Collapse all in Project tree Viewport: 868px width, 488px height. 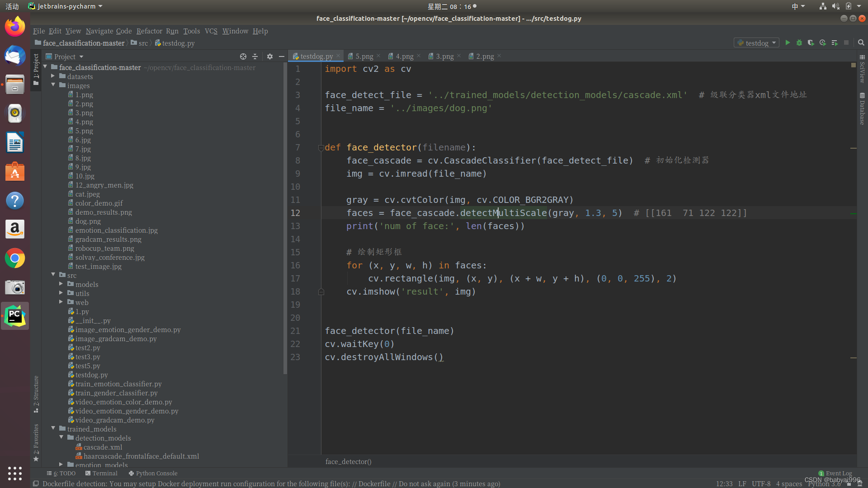point(255,56)
